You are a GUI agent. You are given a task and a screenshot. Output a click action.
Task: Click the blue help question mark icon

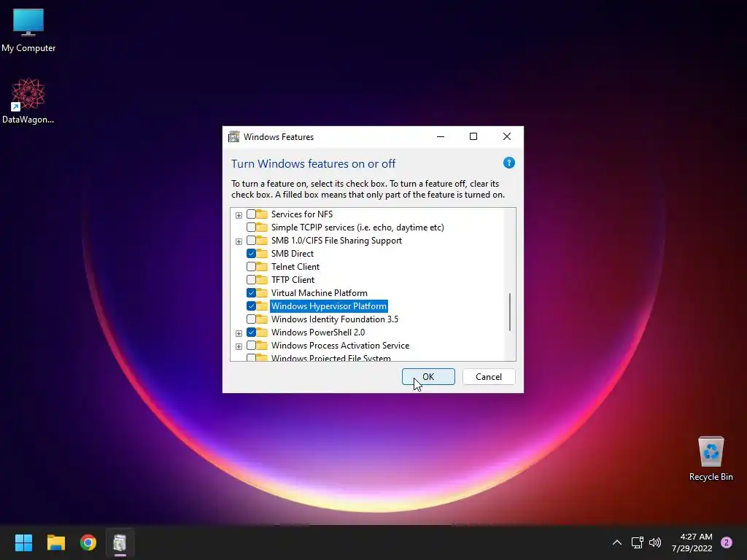pos(508,163)
